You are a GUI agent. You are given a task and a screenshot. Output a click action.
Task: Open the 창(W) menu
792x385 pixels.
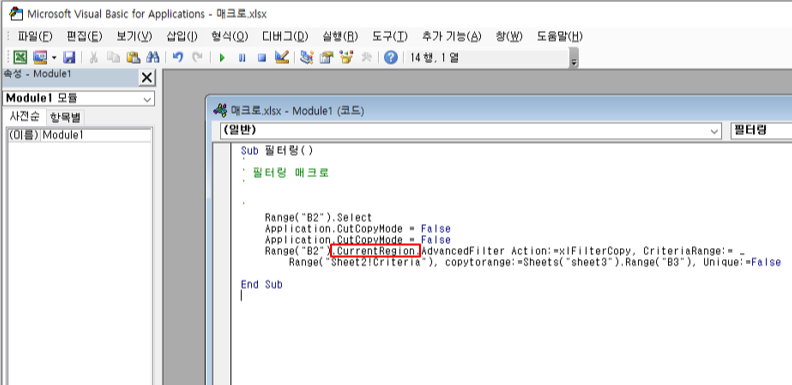(x=509, y=36)
